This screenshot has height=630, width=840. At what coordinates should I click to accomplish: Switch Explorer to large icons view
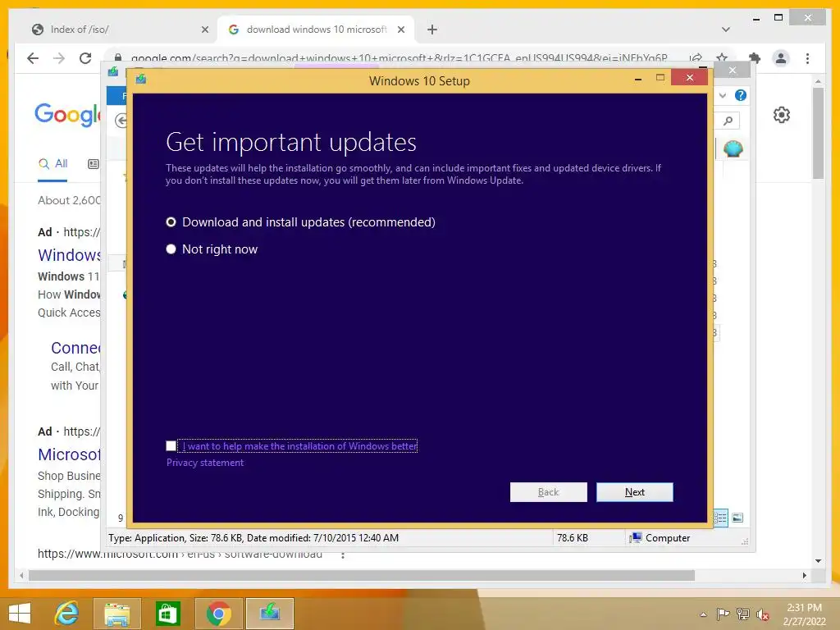[737, 518]
